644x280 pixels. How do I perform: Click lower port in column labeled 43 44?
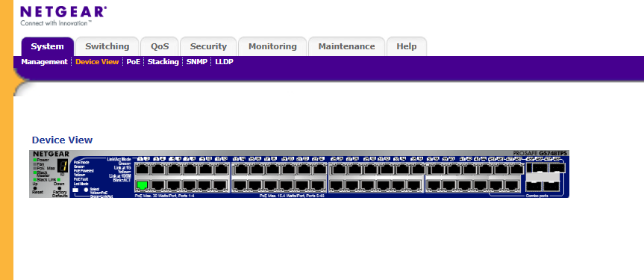pyautogui.click(x=481, y=185)
